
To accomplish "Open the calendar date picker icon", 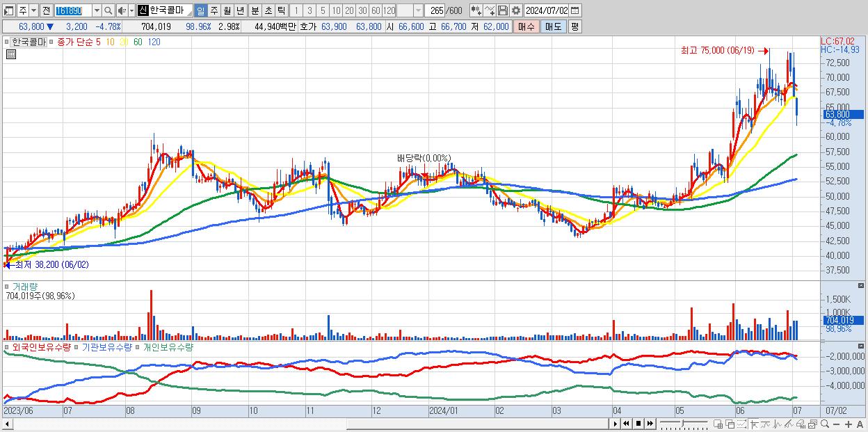I will (574, 10).
